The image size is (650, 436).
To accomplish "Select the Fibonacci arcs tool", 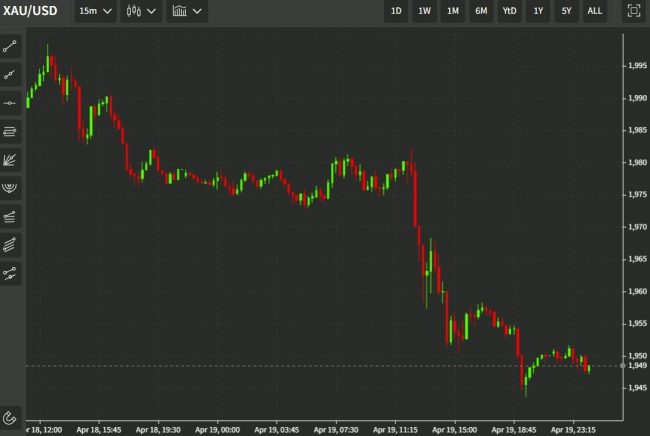I will pyautogui.click(x=10, y=188).
